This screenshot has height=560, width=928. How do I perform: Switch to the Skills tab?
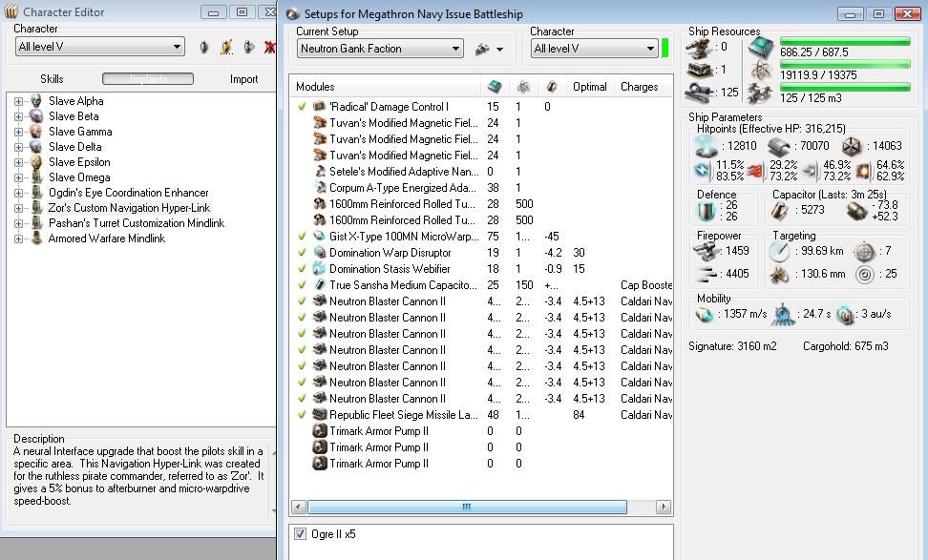52,79
